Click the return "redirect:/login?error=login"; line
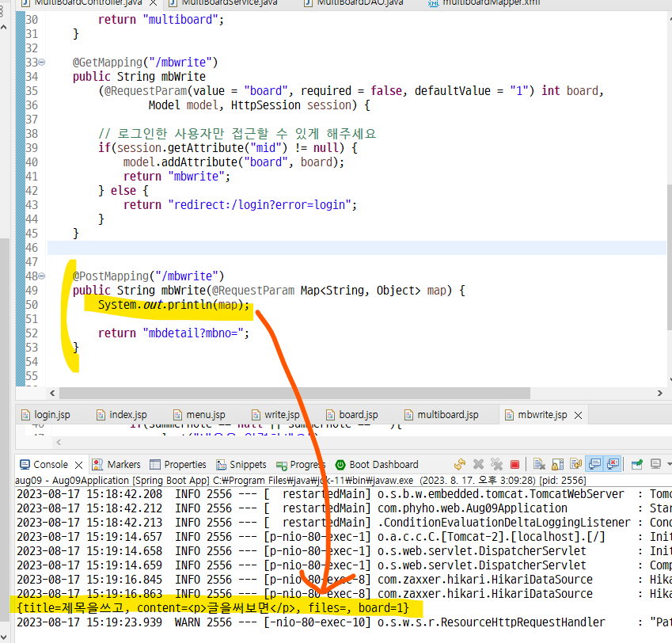The height and width of the screenshot is (643, 672). (240, 205)
